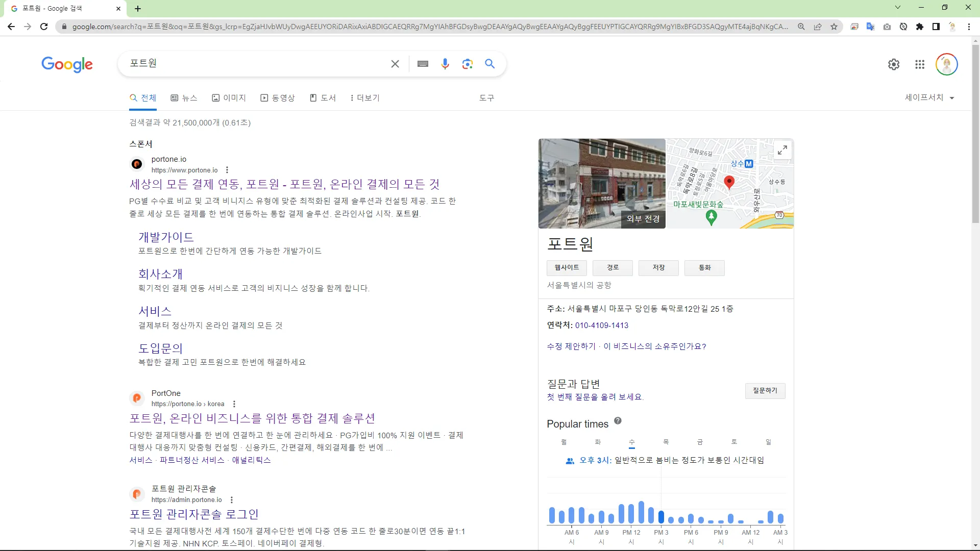This screenshot has width=980, height=551.
Task: Bookmark this page with star icon
Action: pos(834,27)
